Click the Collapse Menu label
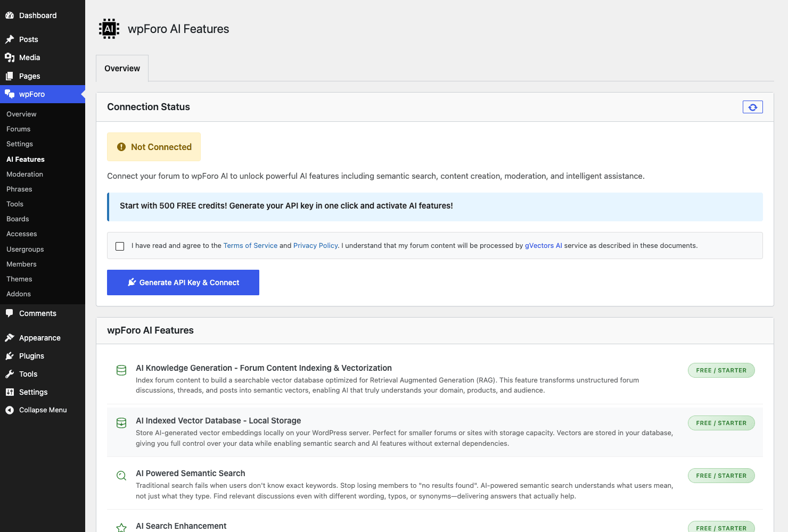 [x=43, y=410]
